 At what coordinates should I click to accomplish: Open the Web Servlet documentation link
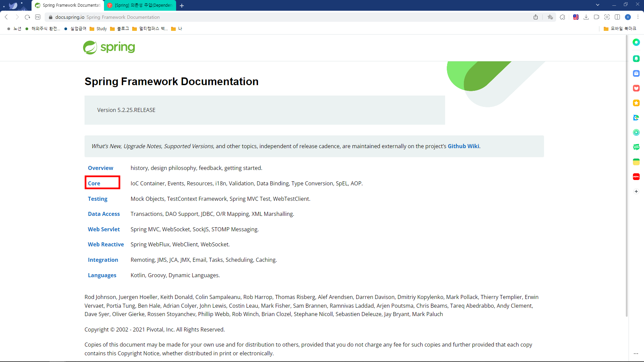(x=104, y=229)
